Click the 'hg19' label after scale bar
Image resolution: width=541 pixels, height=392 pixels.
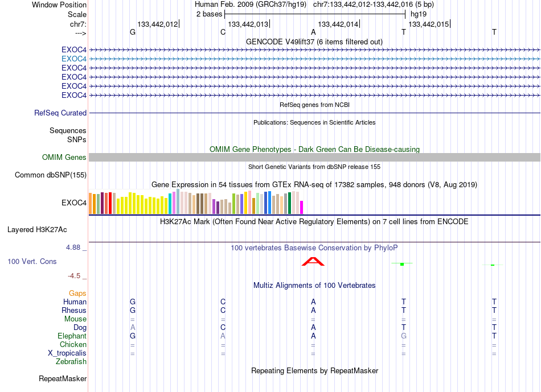(x=419, y=14)
